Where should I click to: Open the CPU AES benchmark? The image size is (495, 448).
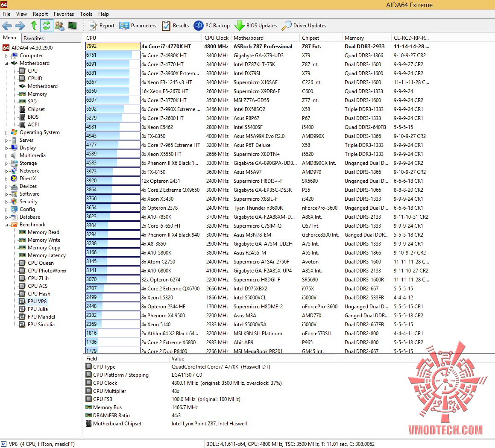click(38, 286)
